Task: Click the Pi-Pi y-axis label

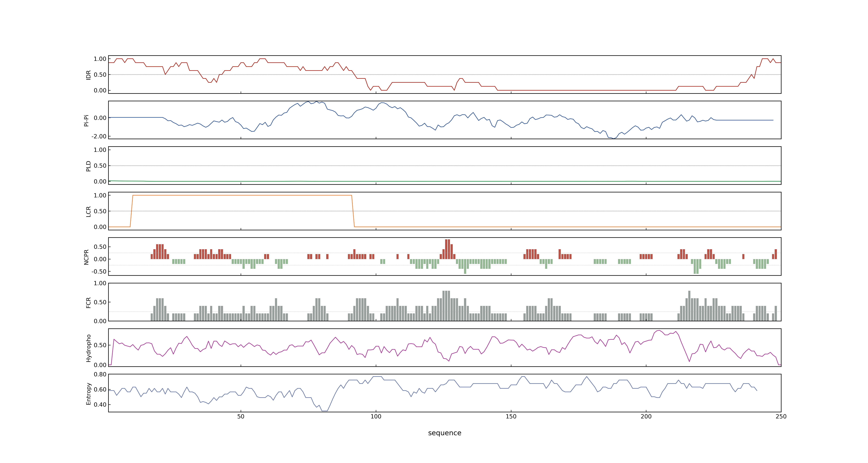Action: coord(86,120)
